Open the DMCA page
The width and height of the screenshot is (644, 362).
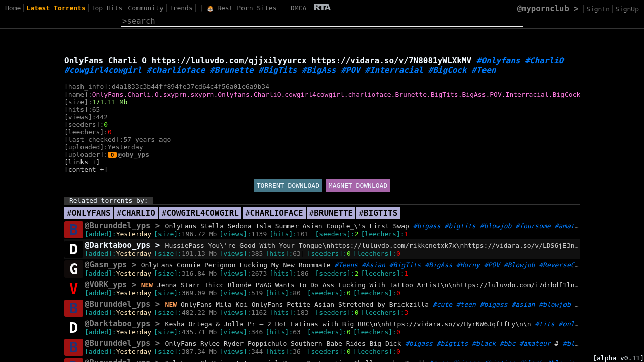[298, 8]
